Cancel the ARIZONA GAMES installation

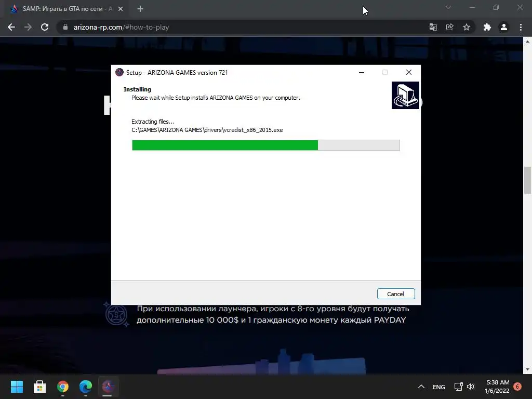point(395,294)
